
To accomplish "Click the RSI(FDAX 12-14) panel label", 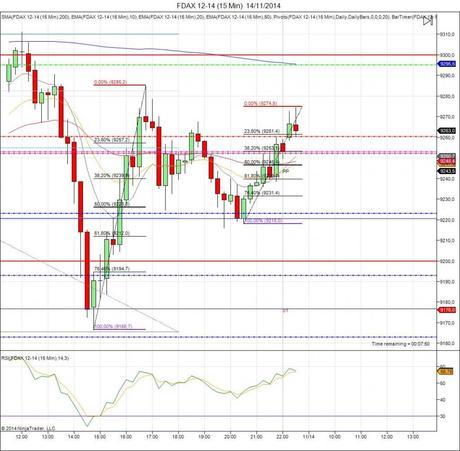I will point(35,358).
